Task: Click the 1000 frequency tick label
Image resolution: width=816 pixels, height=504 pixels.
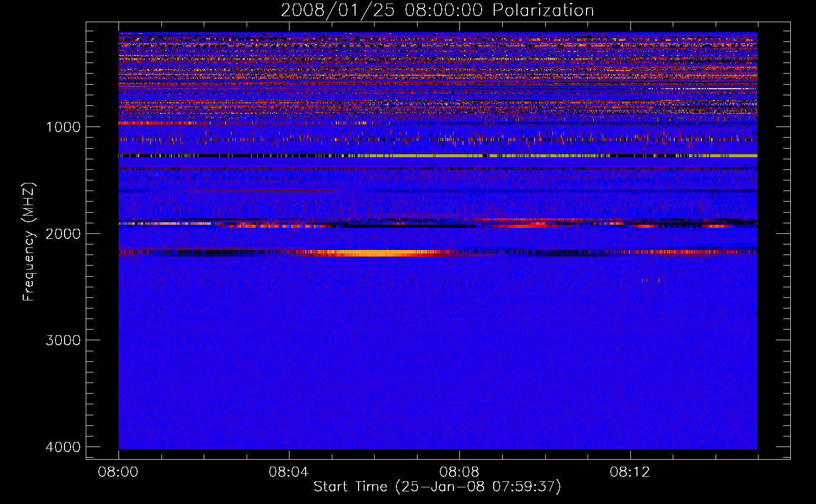Action: tap(63, 127)
